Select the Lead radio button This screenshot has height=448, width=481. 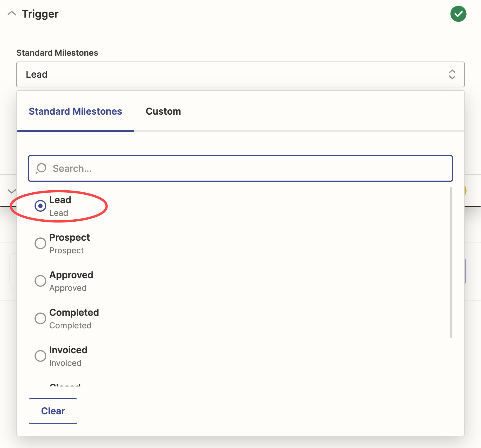pyautogui.click(x=40, y=206)
